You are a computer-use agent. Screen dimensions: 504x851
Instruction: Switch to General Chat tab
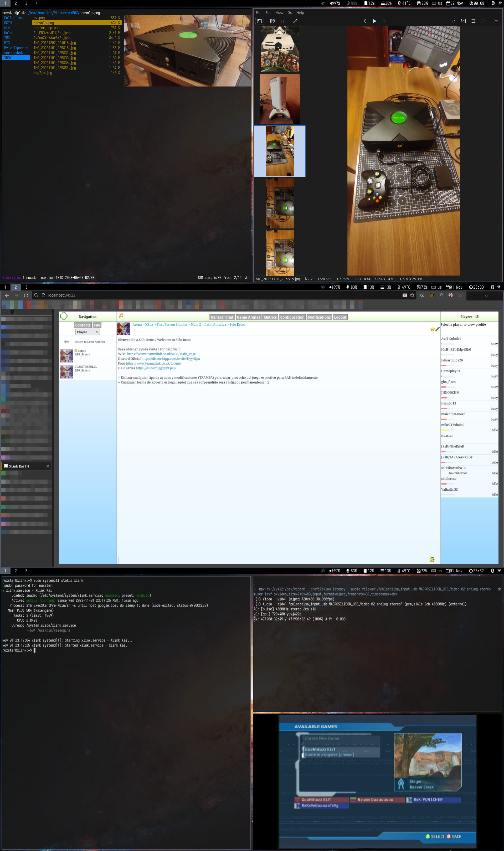pyautogui.click(x=222, y=317)
